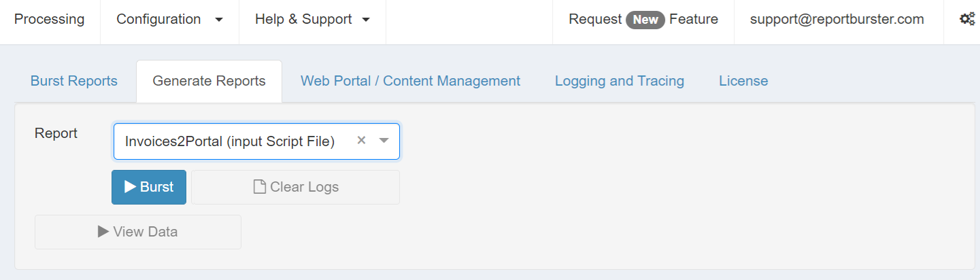Viewport: 980px width, 280px height.
Task: Expand the Report dropdown arrow
Action: [384, 141]
